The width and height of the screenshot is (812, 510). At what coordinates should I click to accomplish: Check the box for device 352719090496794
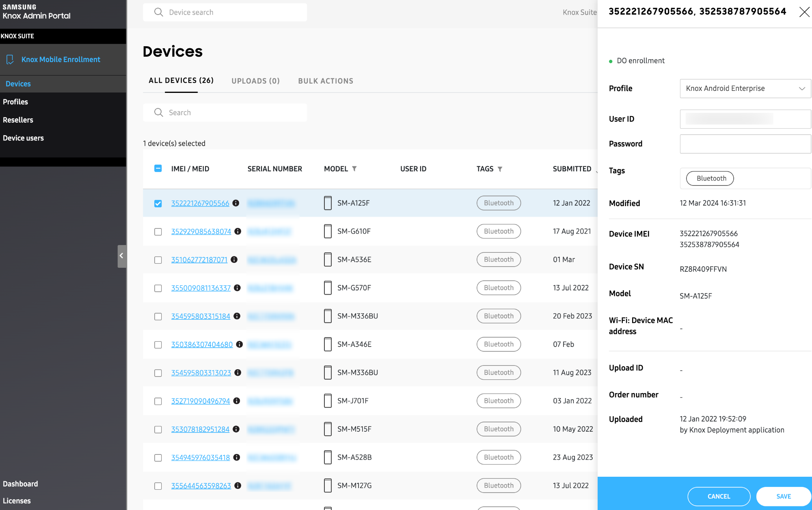pos(158,401)
